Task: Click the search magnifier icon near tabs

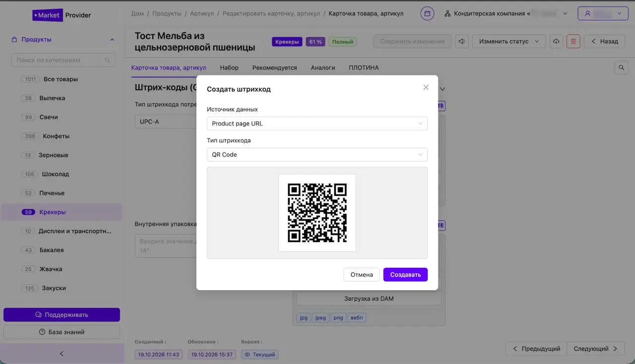Action: tap(621, 68)
